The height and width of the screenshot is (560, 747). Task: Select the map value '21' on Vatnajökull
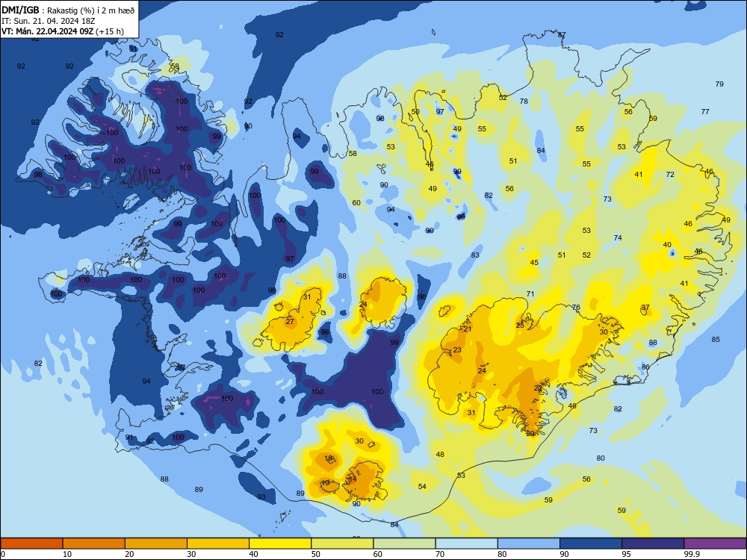[468, 329]
